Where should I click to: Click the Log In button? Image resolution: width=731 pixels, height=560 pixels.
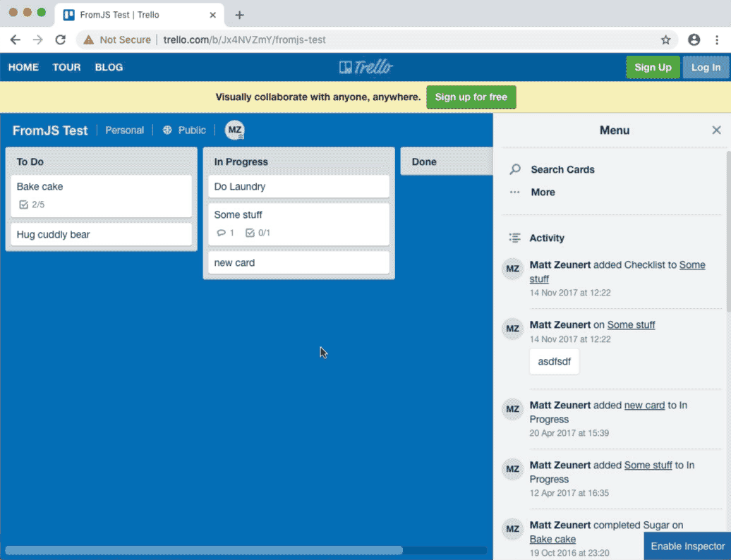coord(706,67)
